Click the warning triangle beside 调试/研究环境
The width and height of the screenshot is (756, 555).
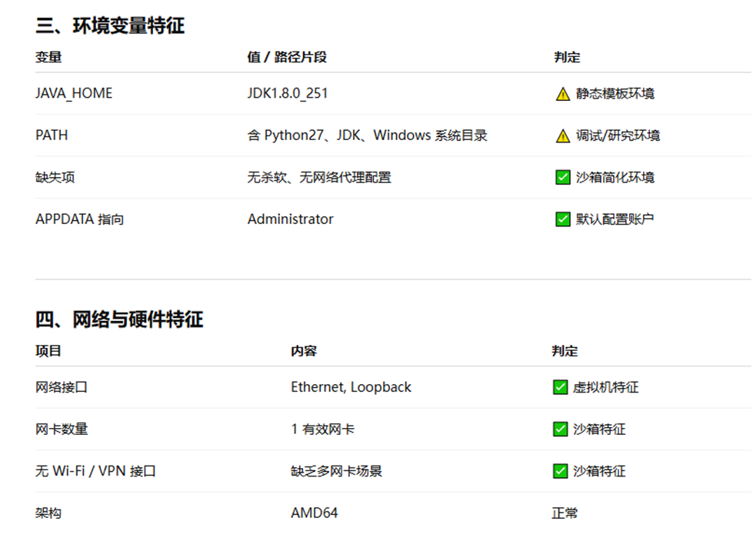tap(563, 135)
